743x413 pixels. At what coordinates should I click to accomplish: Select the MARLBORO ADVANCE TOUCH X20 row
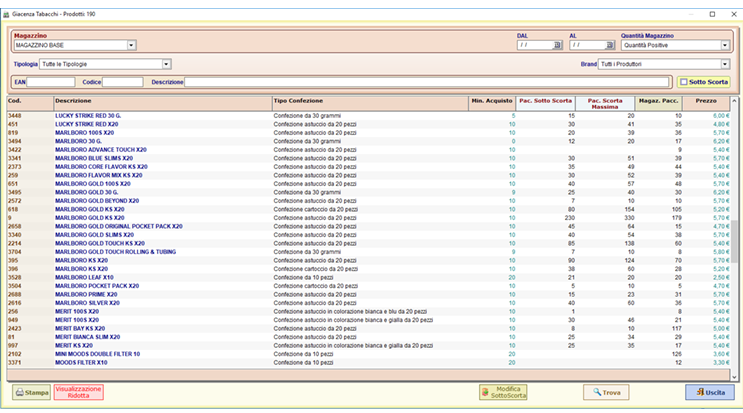pos(368,150)
